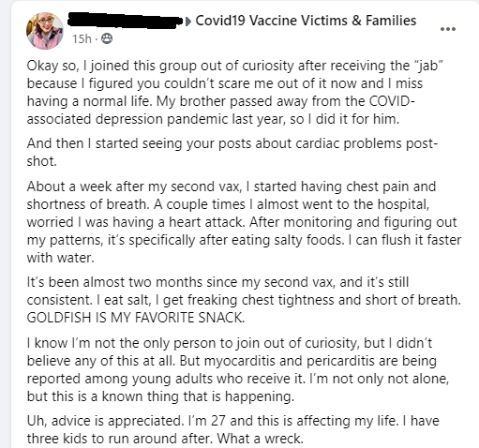Click the sentence starting "It's been almost two months"
This screenshot has width=479, height=448.
[217, 282]
